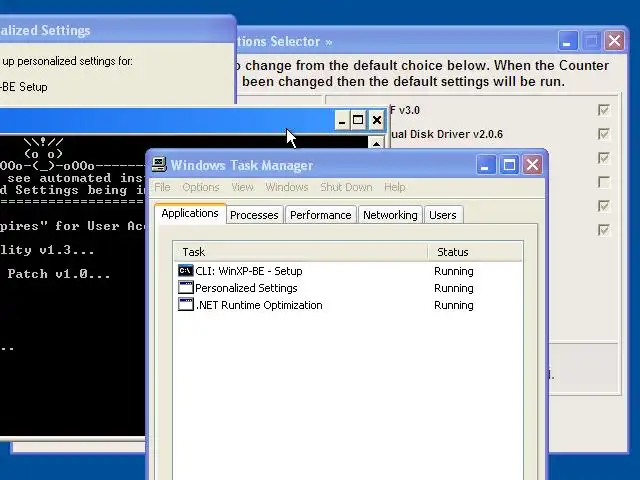Toggle the third checkbox in Options Selector list

pos(604,158)
